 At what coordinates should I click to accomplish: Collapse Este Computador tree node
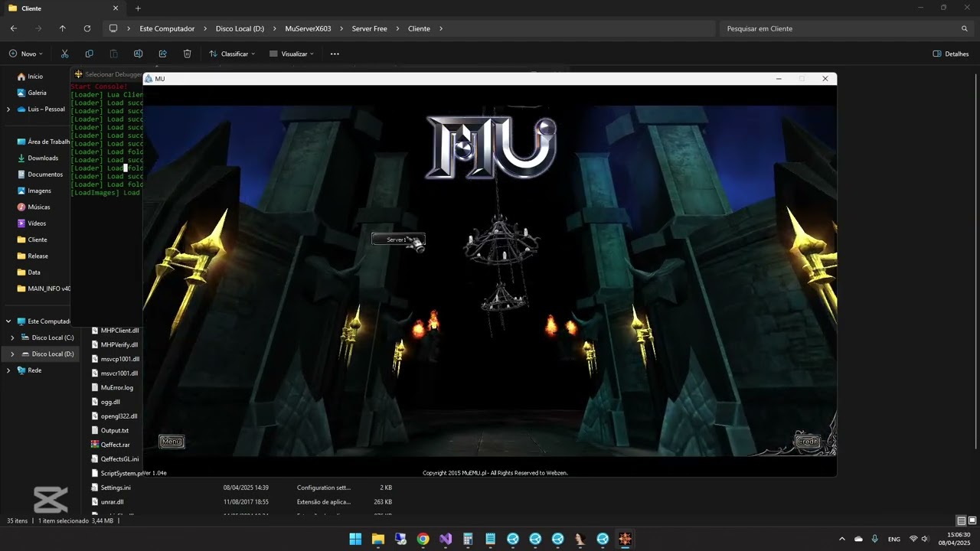8,321
